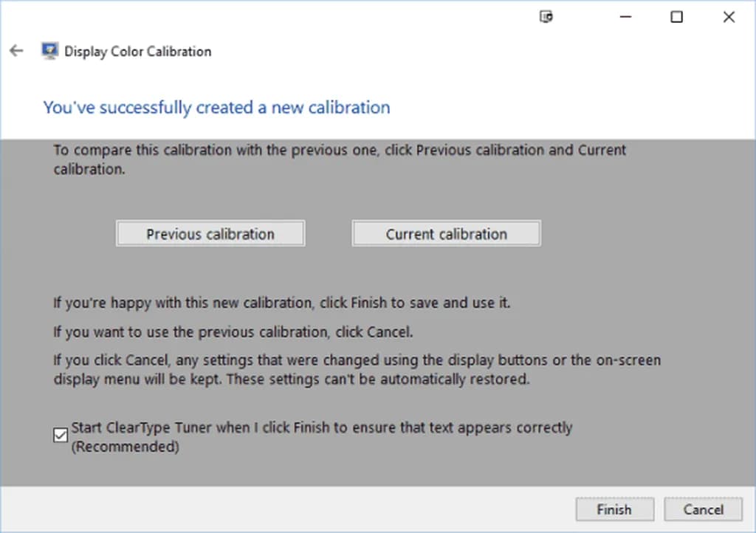Close the window with the X button
This screenshot has height=533, width=756.
point(729,17)
